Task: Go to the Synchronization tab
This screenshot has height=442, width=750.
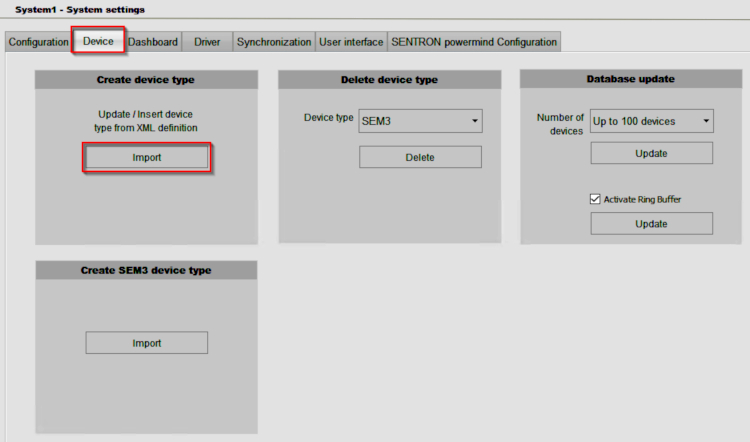Action: click(x=274, y=42)
